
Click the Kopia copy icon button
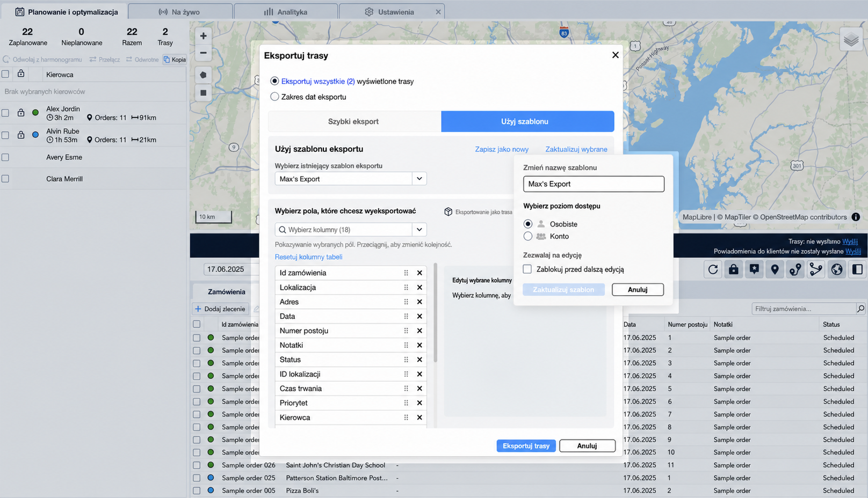tap(175, 60)
